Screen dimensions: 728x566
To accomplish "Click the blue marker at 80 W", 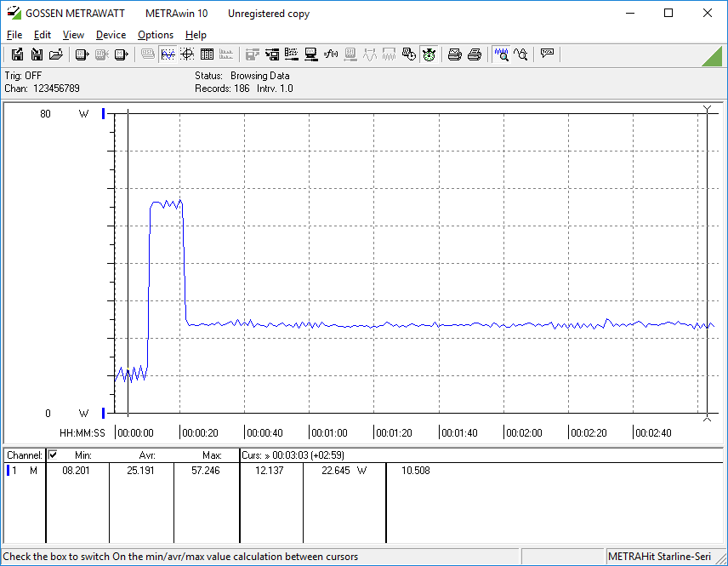I will click(x=104, y=113).
